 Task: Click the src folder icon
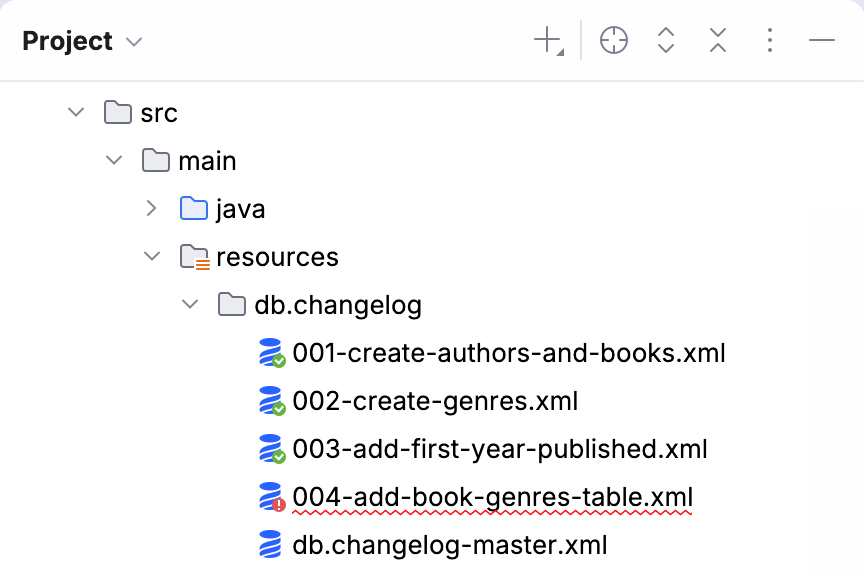118,112
